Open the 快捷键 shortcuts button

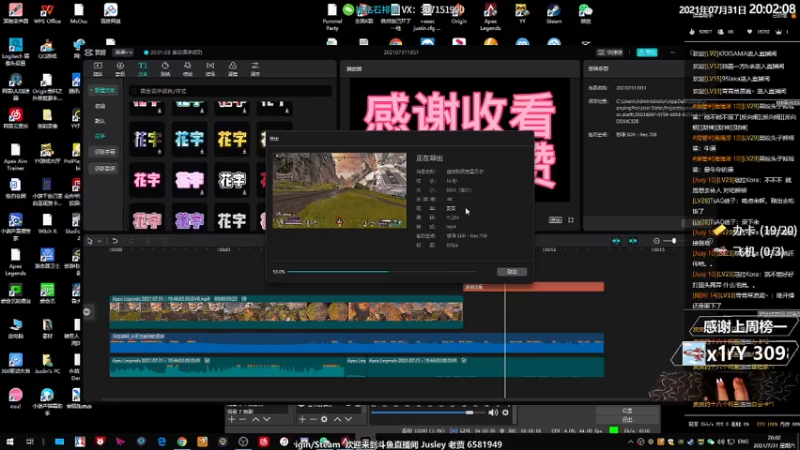[610, 52]
